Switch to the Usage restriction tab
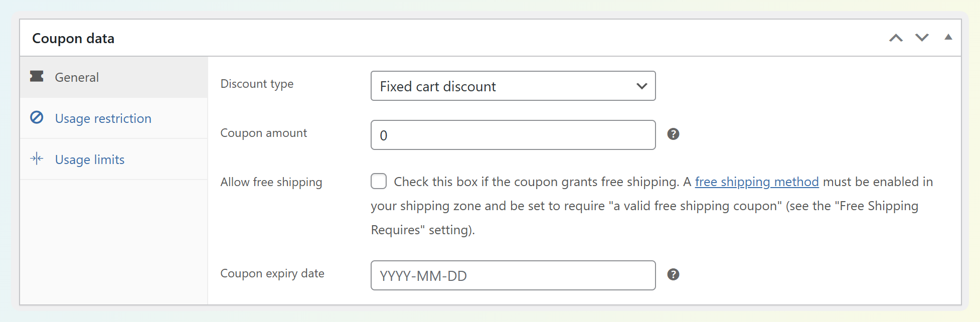This screenshot has width=980, height=322. [x=103, y=118]
